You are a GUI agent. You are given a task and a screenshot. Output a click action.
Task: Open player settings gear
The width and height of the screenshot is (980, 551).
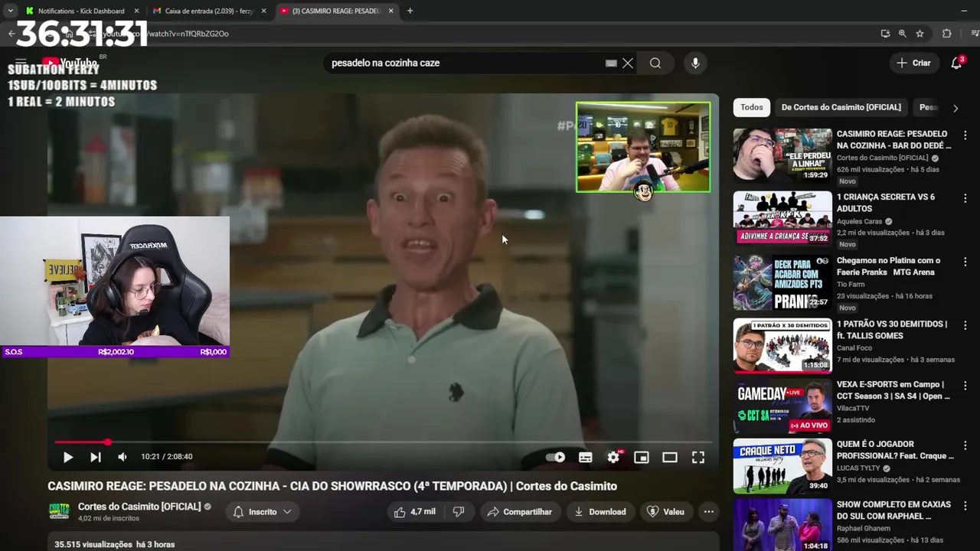tap(613, 457)
